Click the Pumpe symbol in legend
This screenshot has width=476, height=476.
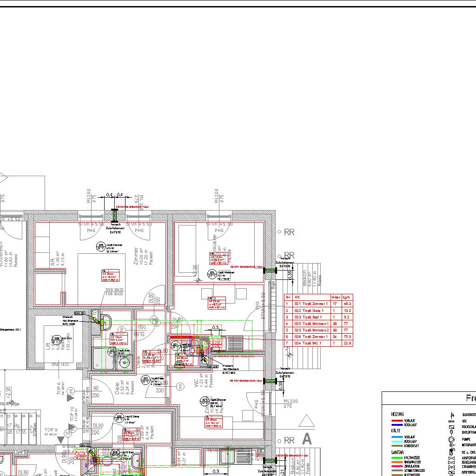(451, 439)
